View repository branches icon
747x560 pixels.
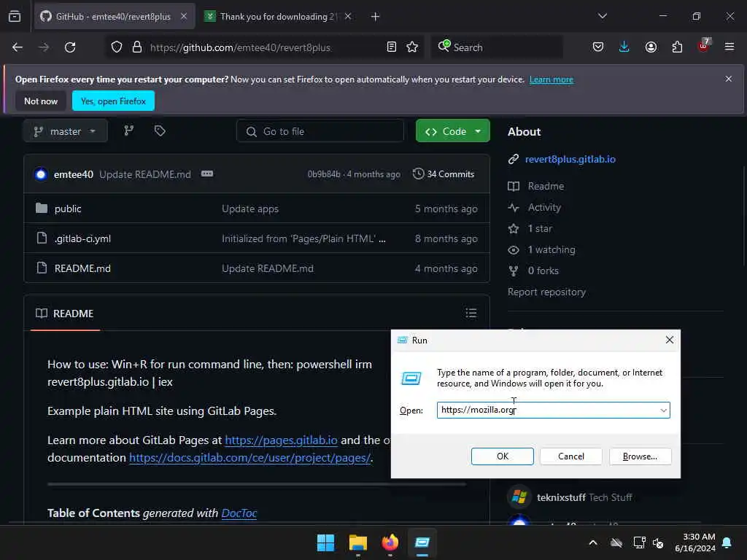click(129, 131)
